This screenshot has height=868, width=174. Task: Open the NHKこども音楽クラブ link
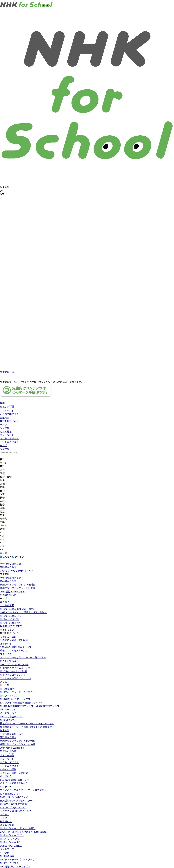click(12, 717)
